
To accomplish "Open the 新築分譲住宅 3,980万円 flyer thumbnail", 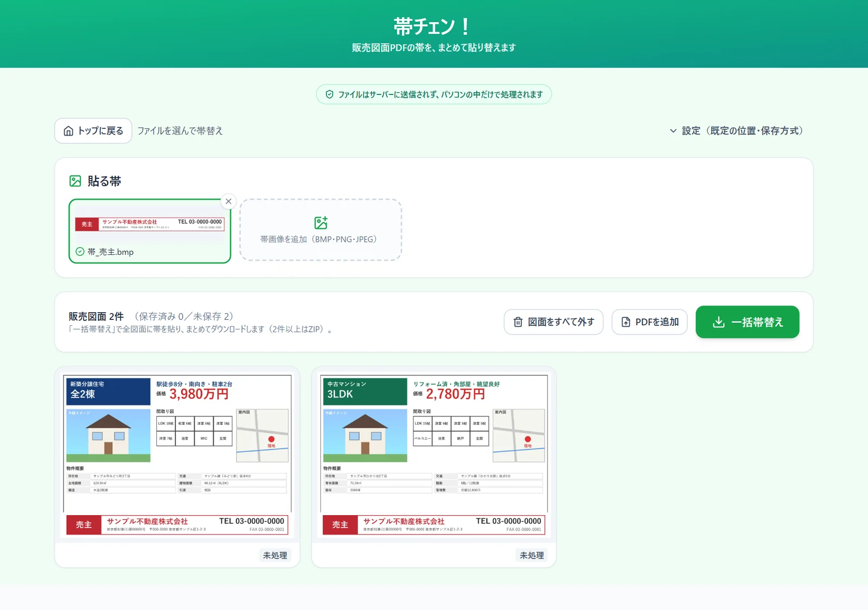I will (177, 456).
